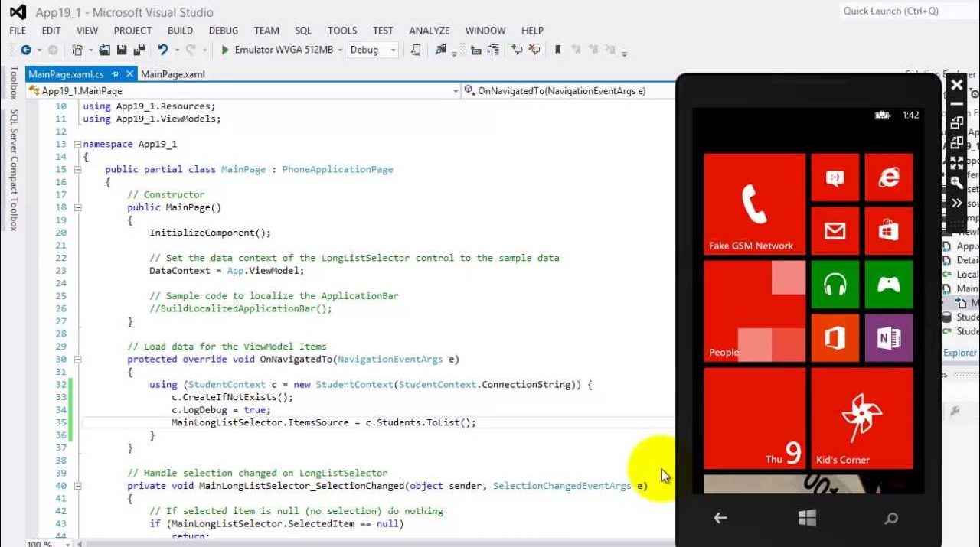Image resolution: width=980 pixels, height=547 pixels.
Task: Click the Save All toolbar icon
Action: [139, 50]
